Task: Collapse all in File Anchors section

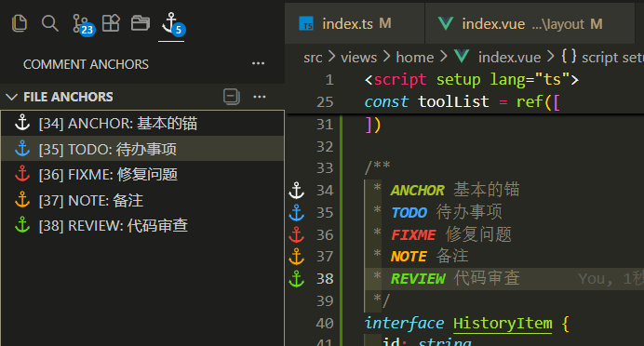Action: click(231, 97)
